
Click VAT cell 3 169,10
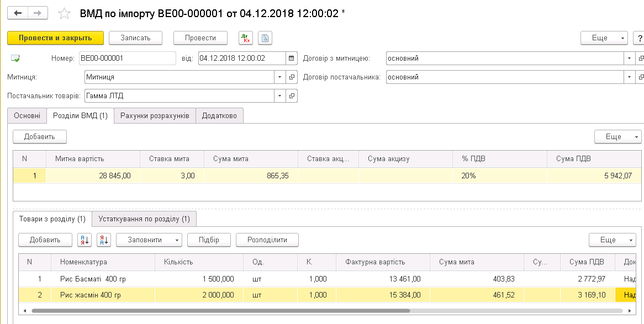(x=587, y=295)
